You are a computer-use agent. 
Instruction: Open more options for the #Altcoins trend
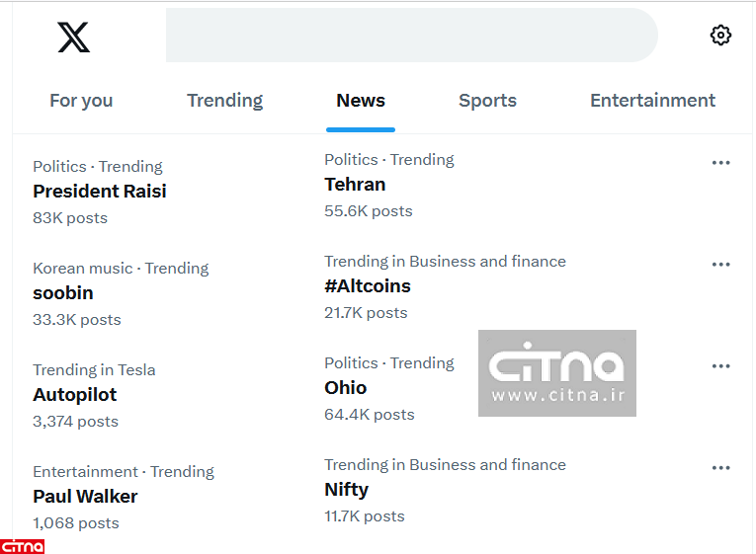720,265
